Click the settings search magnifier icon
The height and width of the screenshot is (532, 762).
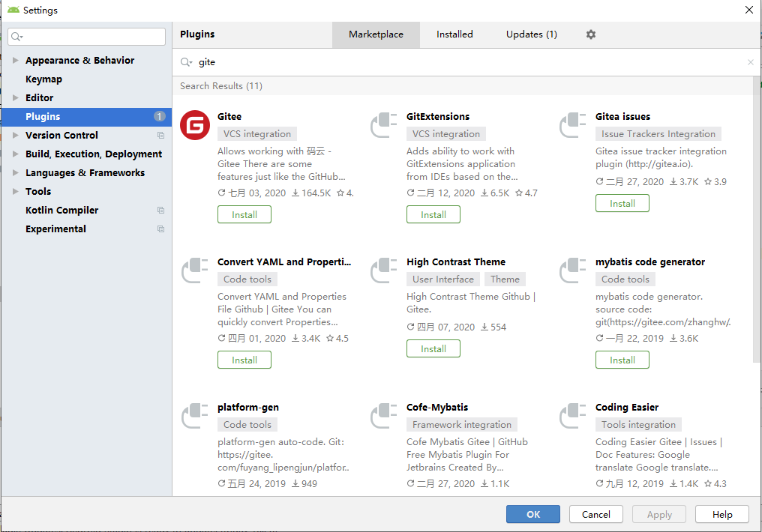17,37
